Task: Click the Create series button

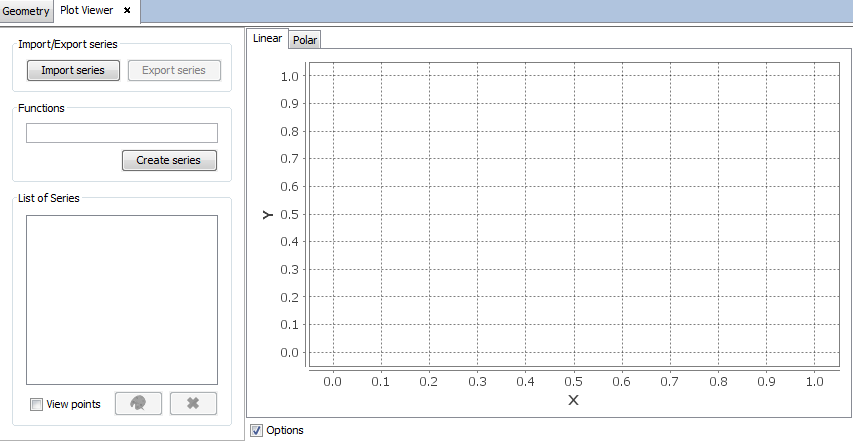Action: coord(168,160)
